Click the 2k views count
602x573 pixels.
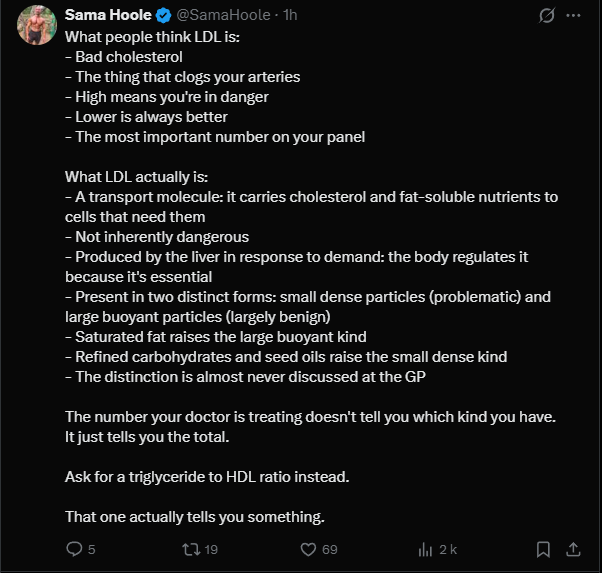click(448, 549)
